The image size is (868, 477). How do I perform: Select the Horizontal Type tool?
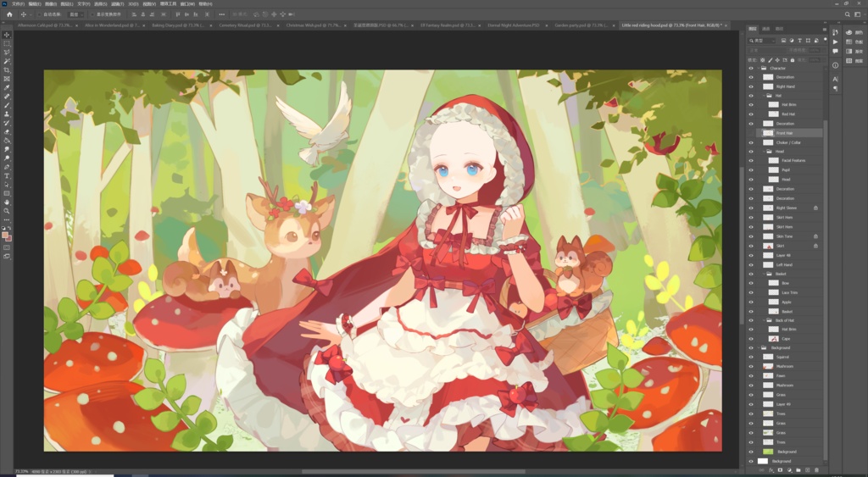coord(7,176)
